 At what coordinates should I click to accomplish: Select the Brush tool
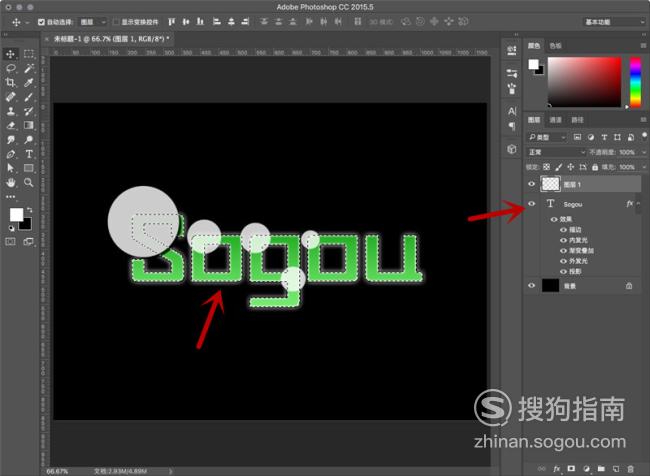(x=29, y=97)
